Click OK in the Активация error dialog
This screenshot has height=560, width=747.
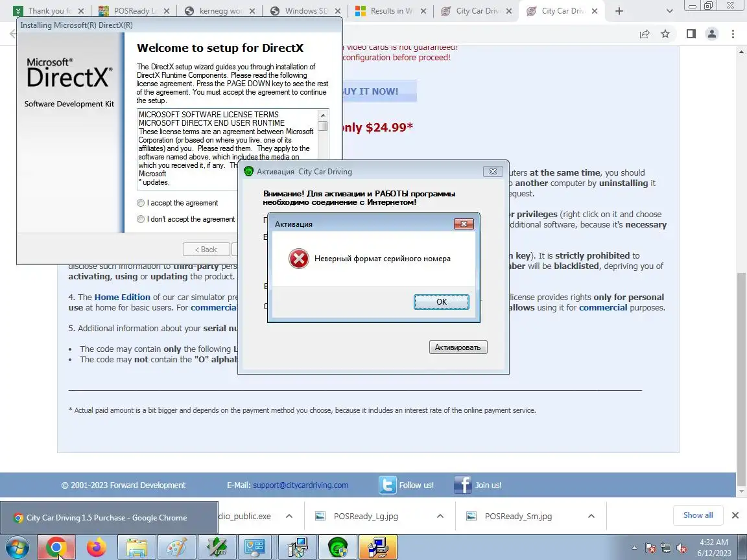point(441,302)
